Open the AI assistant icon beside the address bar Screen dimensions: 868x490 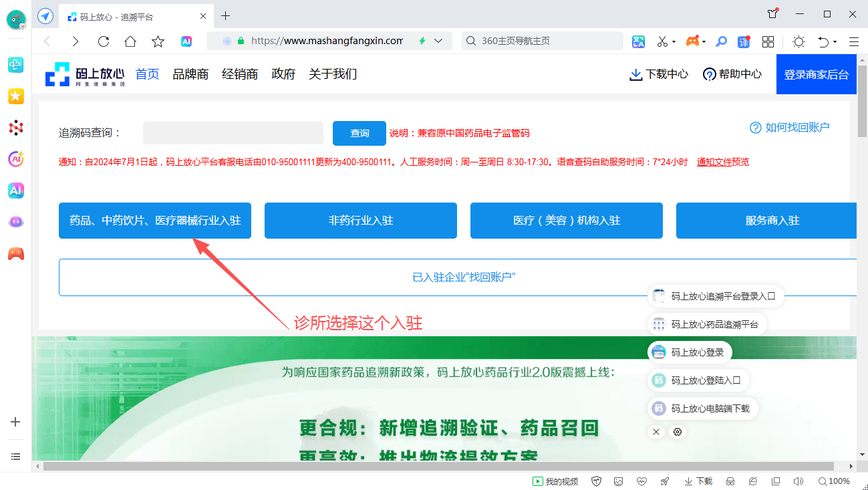coord(186,41)
